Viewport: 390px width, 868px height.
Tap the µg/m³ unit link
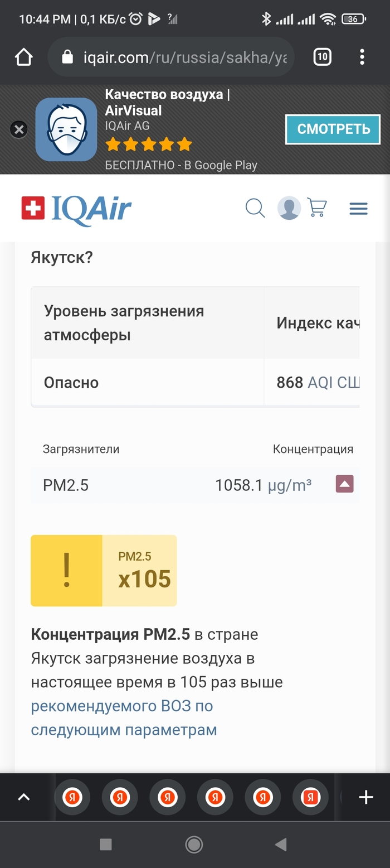pos(290,485)
